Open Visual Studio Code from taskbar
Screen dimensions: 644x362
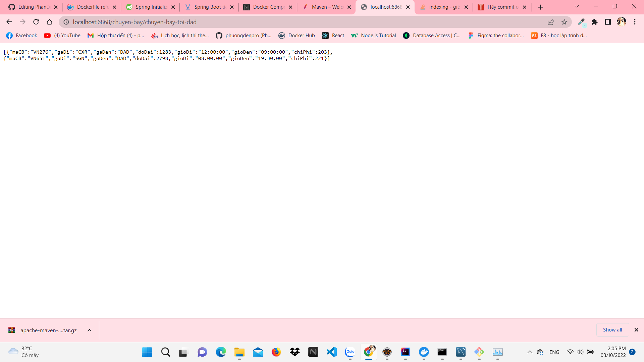[x=331, y=352]
